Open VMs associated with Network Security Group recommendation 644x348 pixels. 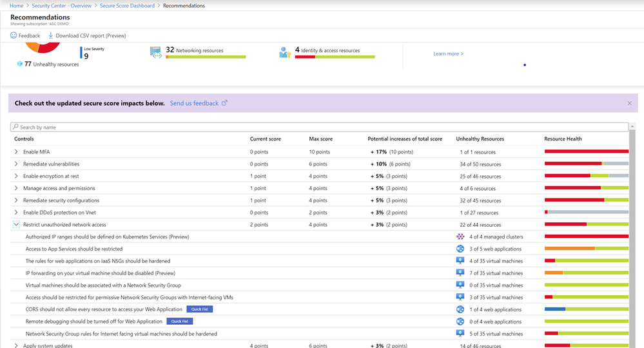103,285
